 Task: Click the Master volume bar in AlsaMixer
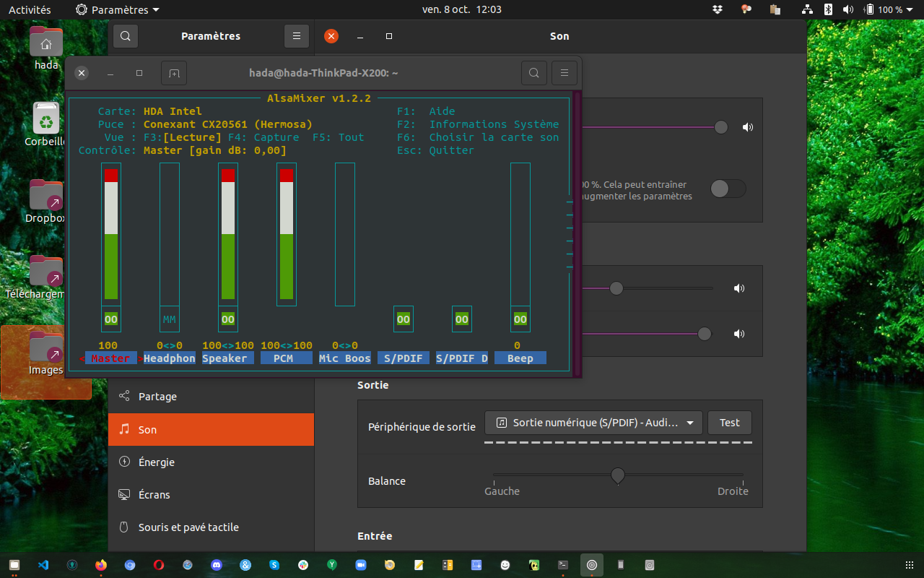click(x=111, y=234)
